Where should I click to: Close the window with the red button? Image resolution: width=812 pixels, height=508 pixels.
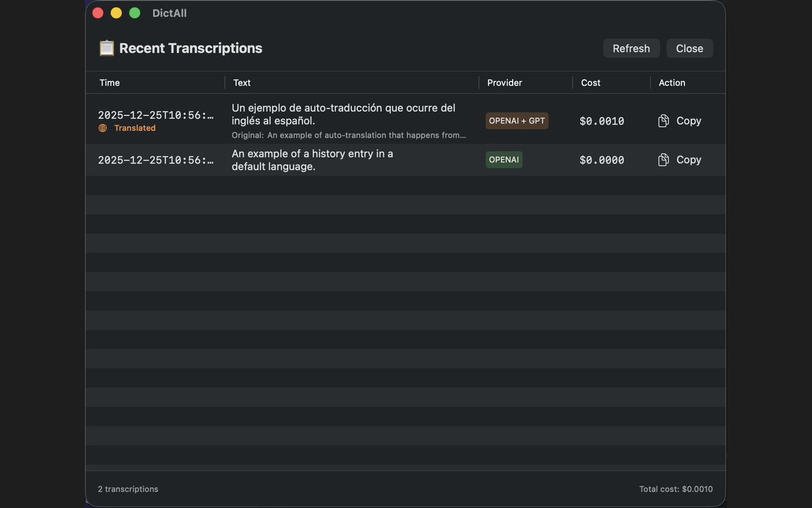[98, 13]
